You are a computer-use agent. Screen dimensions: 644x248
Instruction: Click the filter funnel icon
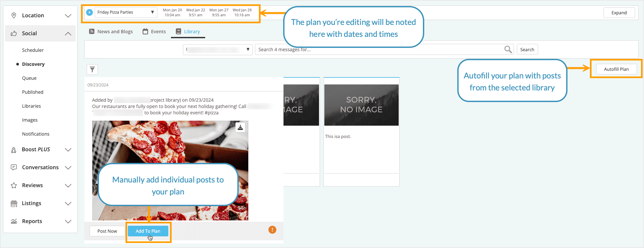[x=92, y=69]
